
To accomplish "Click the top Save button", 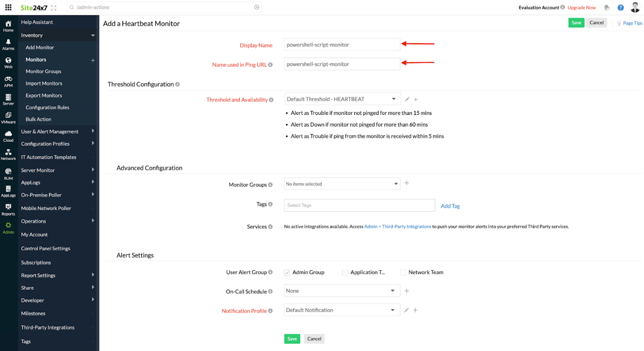I will point(576,23).
